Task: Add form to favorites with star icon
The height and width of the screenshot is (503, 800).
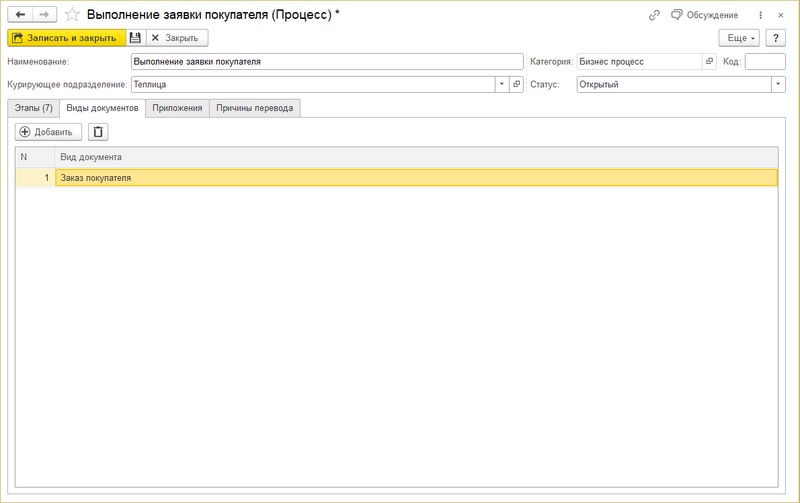Action: (x=72, y=15)
